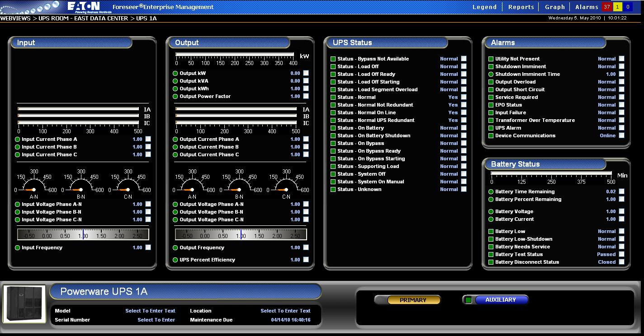
Task: Click the Output Current IA bar
Action: tap(237, 109)
